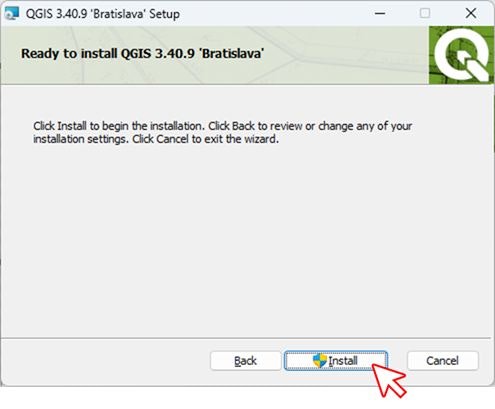
Task: Exit the wizard via Cancel button
Action: 443,360
